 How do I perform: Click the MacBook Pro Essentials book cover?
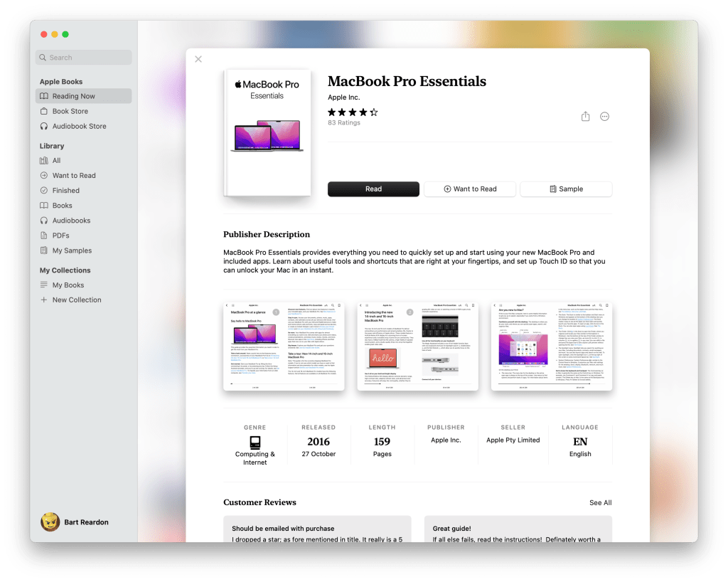point(267,133)
